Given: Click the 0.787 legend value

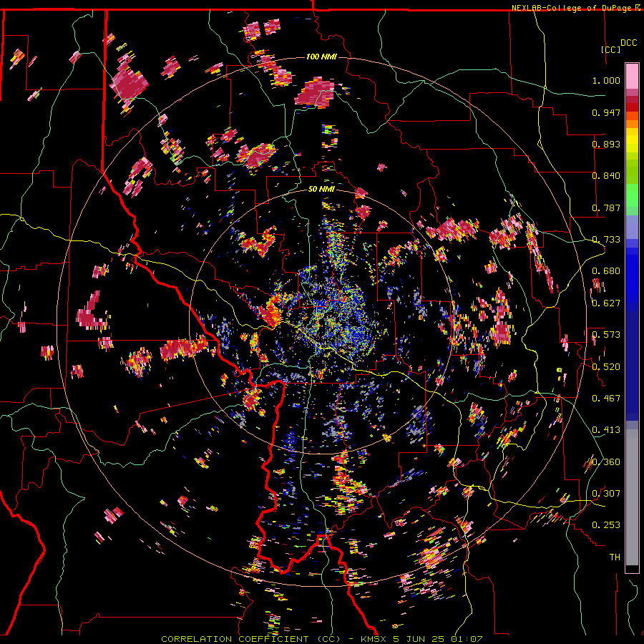Looking at the screenshot, I should coord(606,208).
